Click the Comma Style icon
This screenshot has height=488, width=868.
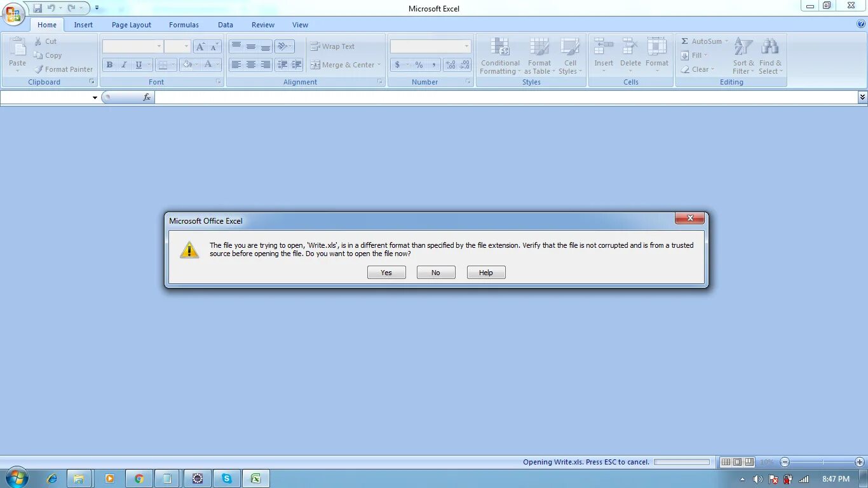coord(434,65)
